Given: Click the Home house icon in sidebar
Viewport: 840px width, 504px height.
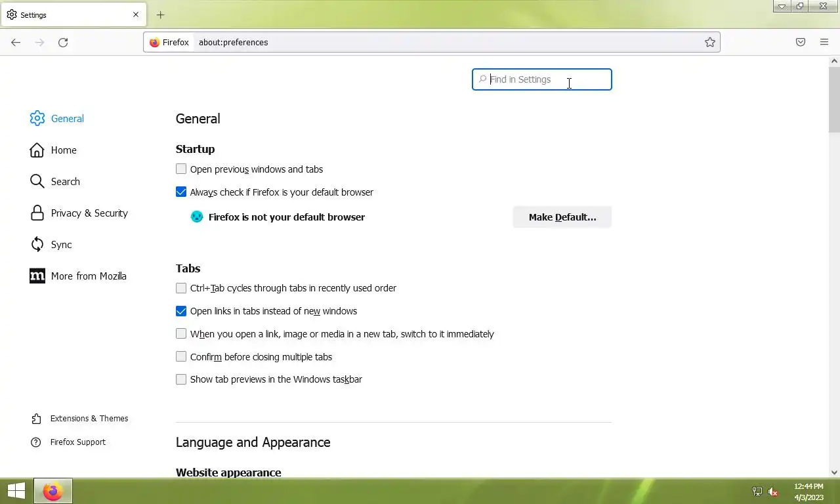Looking at the screenshot, I should point(37,150).
